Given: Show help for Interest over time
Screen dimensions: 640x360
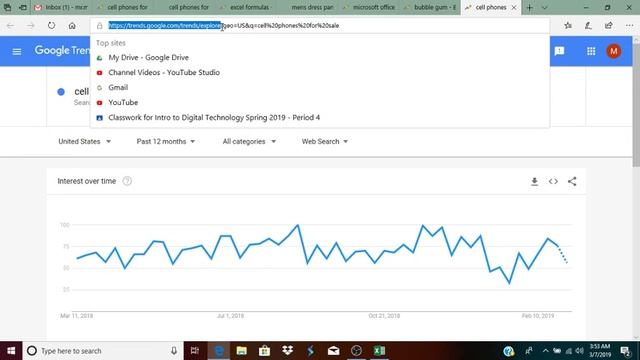Looking at the screenshot, I should 127,181.
